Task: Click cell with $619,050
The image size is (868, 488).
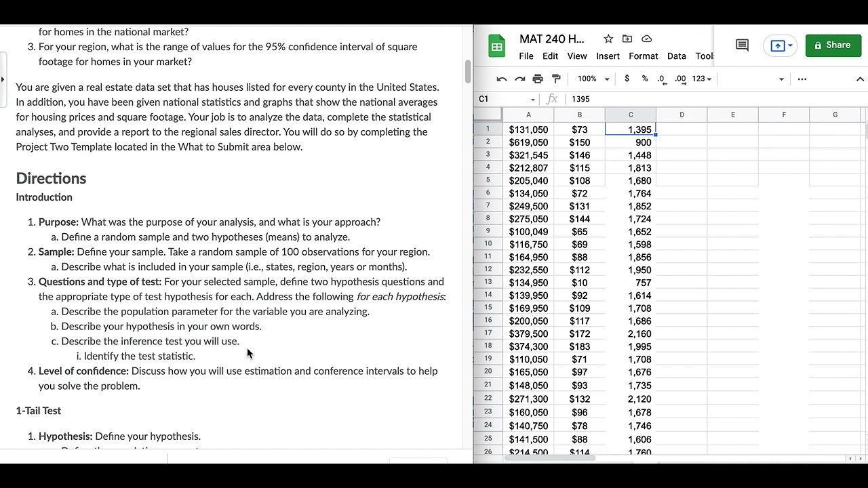Action: click(x=528, y=142)
